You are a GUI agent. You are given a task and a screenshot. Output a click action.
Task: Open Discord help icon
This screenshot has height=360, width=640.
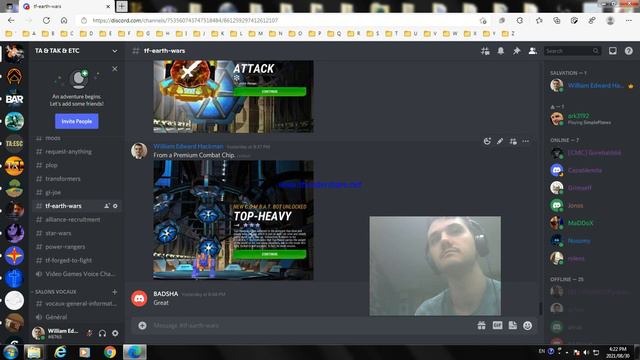(x=629, y=51)
